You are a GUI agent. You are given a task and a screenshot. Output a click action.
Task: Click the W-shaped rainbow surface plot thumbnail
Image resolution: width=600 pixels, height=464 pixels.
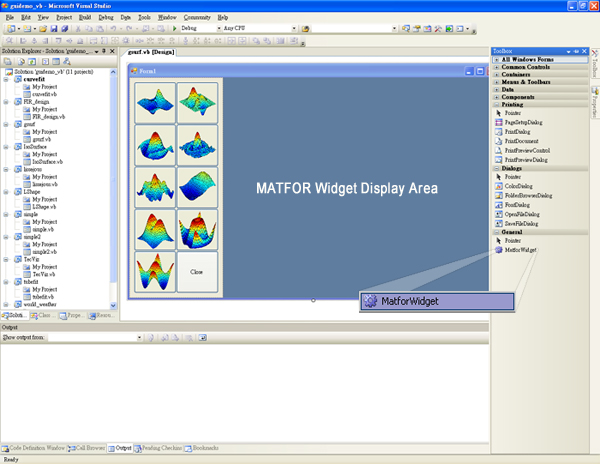point(155,272)
